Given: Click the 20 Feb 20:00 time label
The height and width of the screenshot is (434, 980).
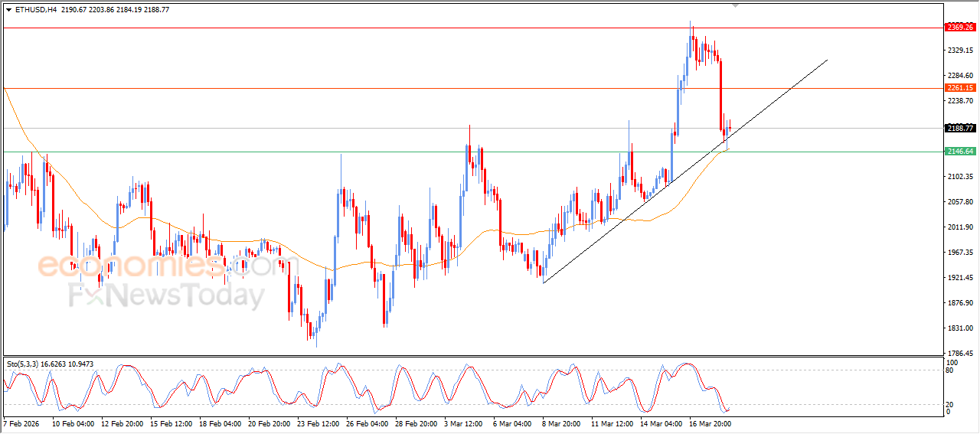Looking at the screenshot, I should pos(269,423).
